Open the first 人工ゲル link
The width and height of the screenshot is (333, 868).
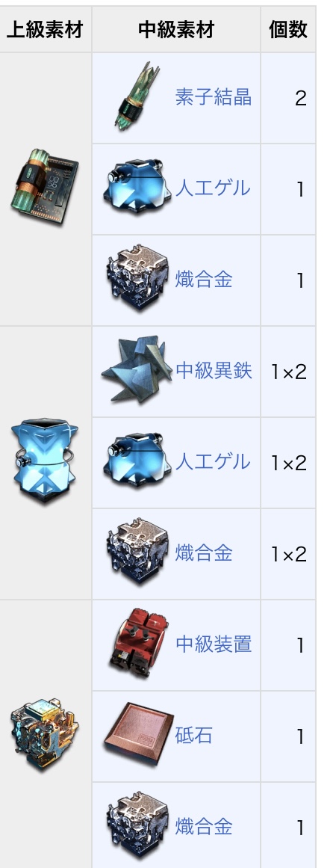tap(212, 188)
